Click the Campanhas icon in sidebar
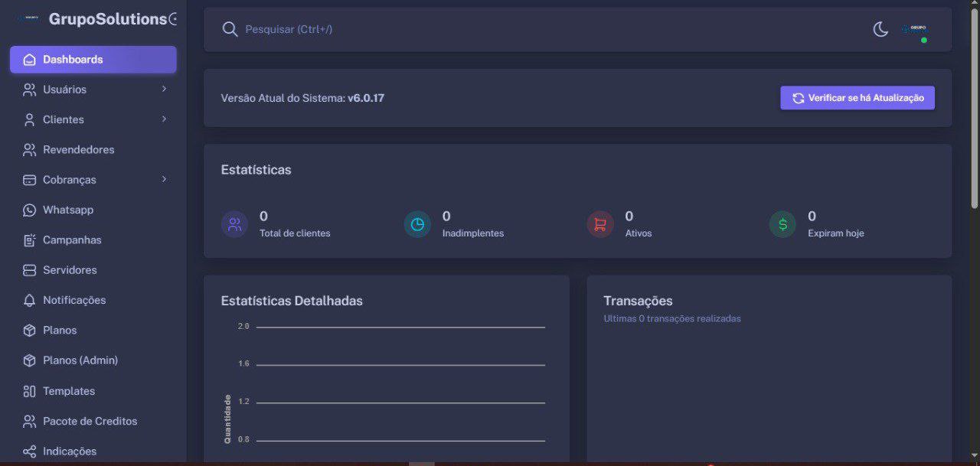This screenshot has height=466, width=980. (30, 240)
